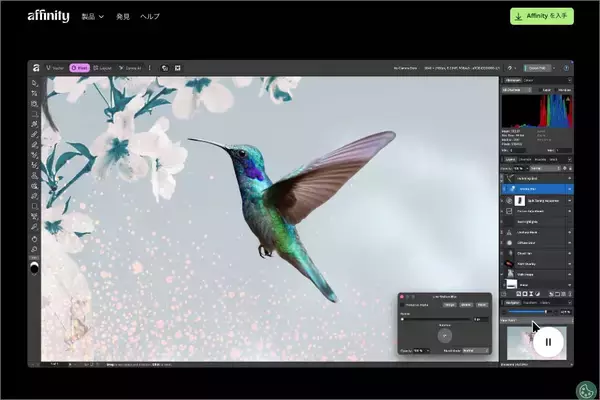The image size is (600, 400).
Task: Click Merge in the blur dialog
Action: [450, 305]
